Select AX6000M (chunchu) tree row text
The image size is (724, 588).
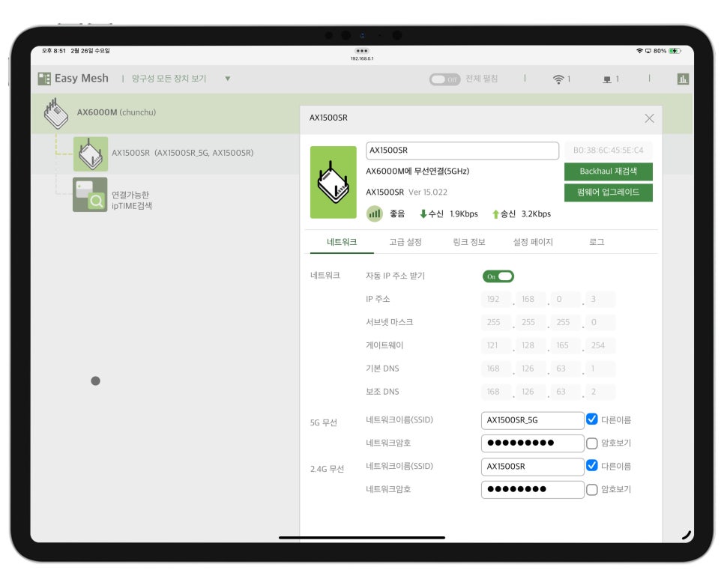pyautogui.click(x=116, y=112)
